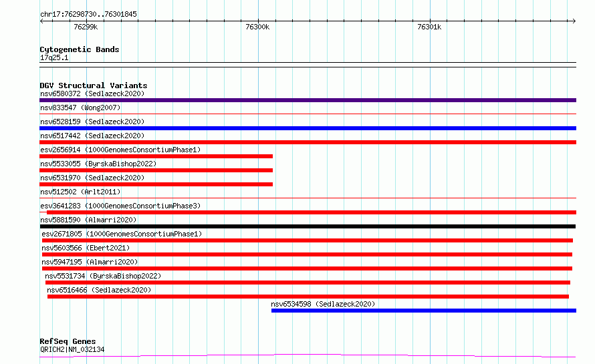Click the red nsv5531734 variant bar
This screenshot has height=364, width=595.
pyautogui.click(x=308, y=283)
